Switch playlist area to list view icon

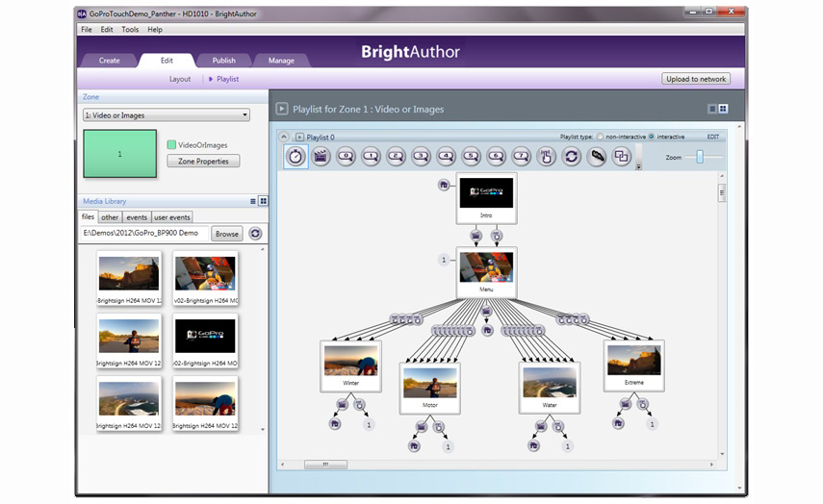(712, 109)
